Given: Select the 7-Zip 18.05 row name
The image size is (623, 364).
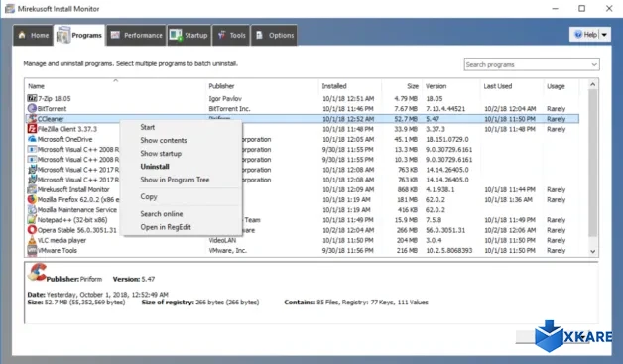Looking at the screenshot, I should (x=54, y=98).
